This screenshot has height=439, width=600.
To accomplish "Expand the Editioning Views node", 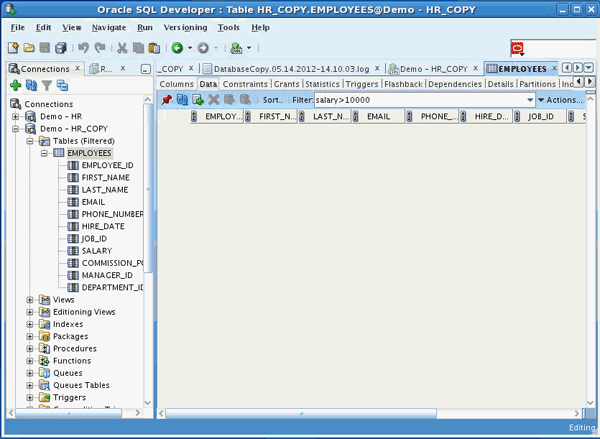I will pos(30,312).
